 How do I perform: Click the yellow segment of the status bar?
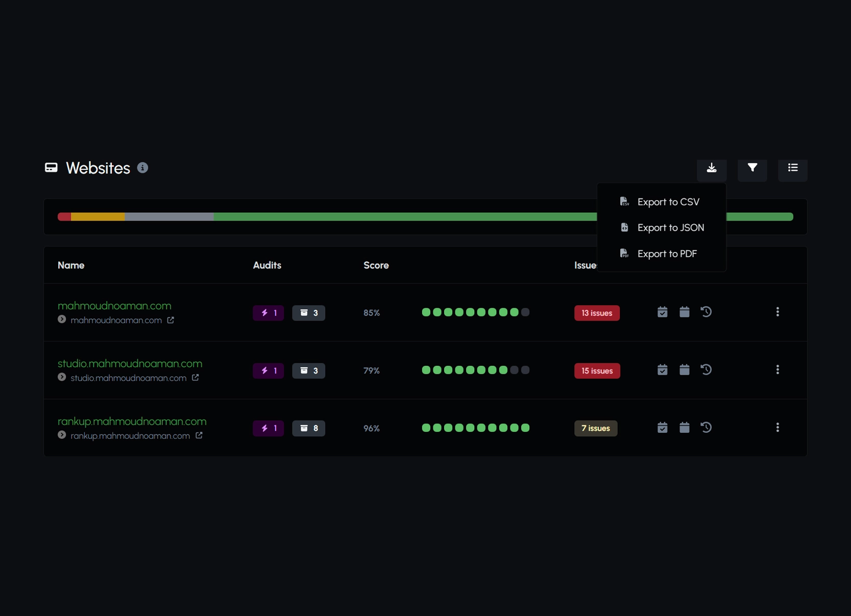coord(98,217)
